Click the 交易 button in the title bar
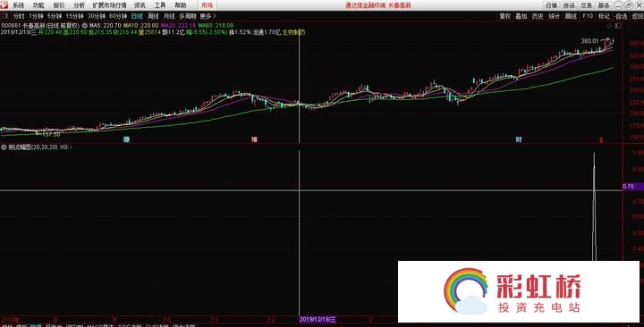The width and height of the screenshot is (644, 327). [586, 5]
